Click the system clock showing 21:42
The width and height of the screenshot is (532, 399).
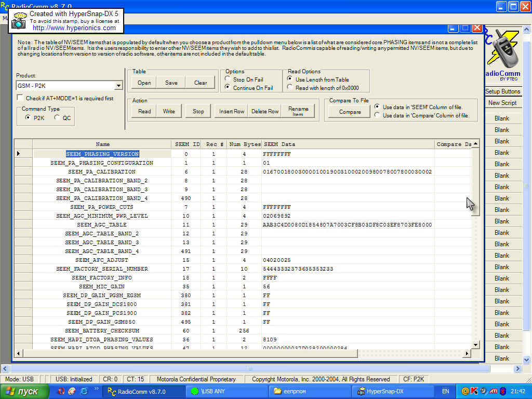click(518, 391)
